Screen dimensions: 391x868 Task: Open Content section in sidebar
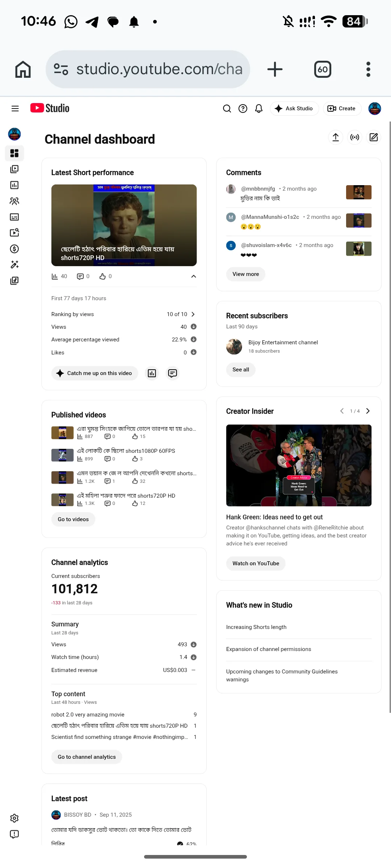[x=14, y=169]
